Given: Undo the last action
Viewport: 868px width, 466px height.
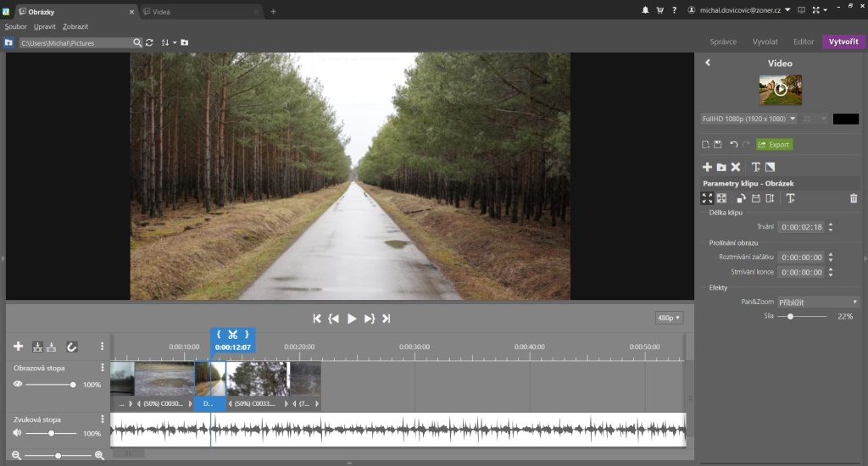Looking at the screenshot, I should pos(733,144).
